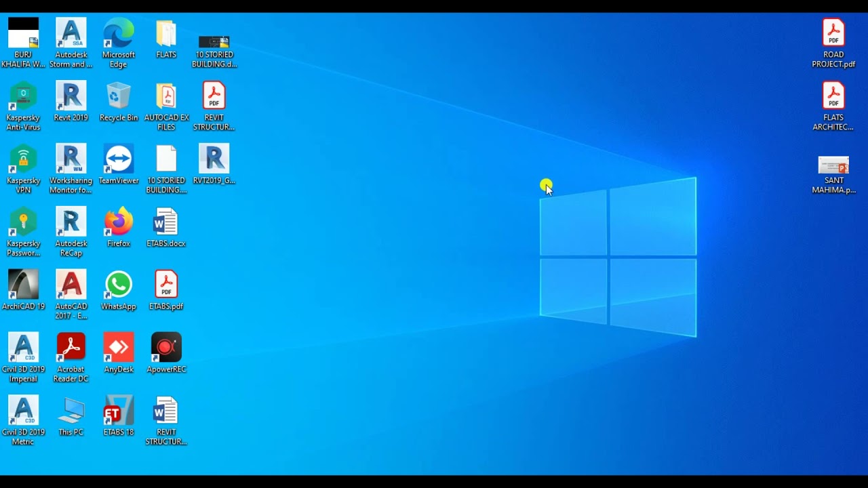Open Kaspersky Anti-Virus shortcut
Image resolution: width=868 pixels, height=488 pixels.
(23, 106)
